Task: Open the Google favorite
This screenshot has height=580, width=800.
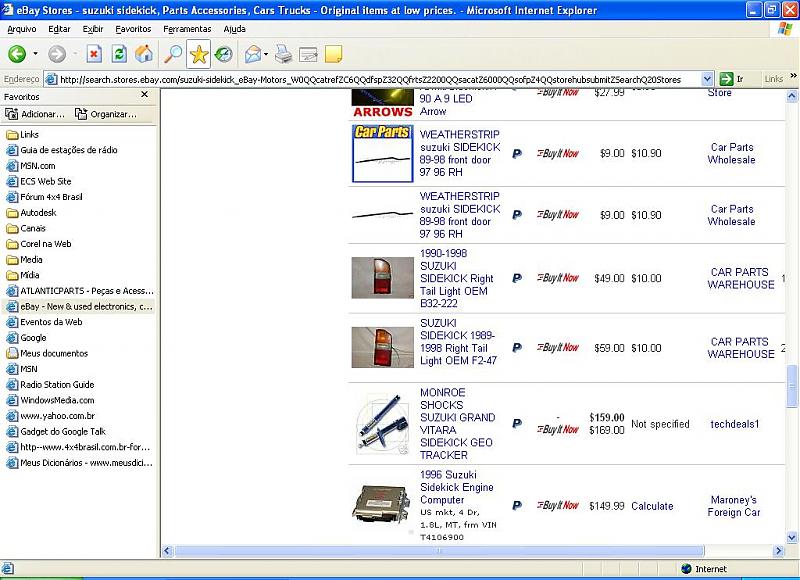Action: pyautogui.click(x=26, y=338)
